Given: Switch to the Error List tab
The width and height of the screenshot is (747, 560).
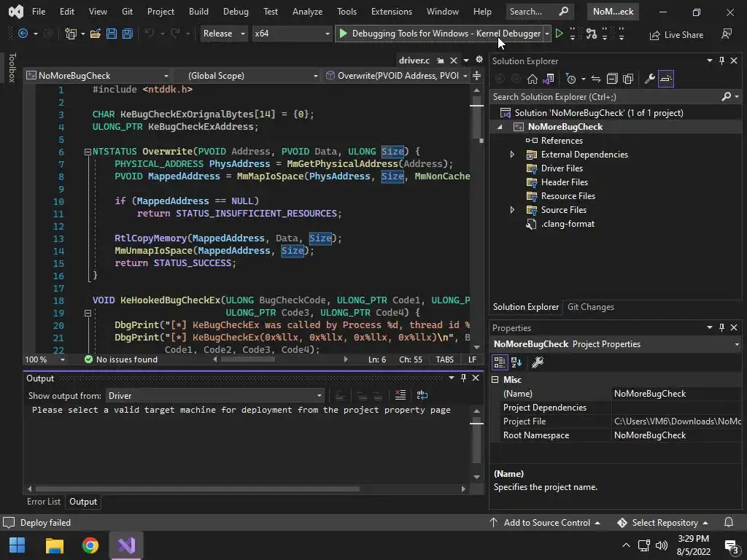Looking at the screenshot, I should tap(44, 502).
